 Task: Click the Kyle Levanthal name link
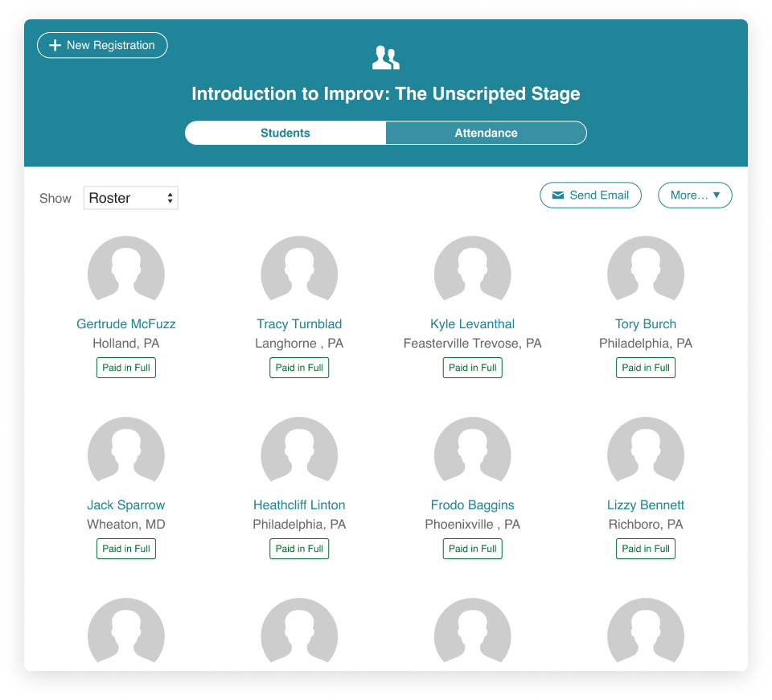pos(472,323)
